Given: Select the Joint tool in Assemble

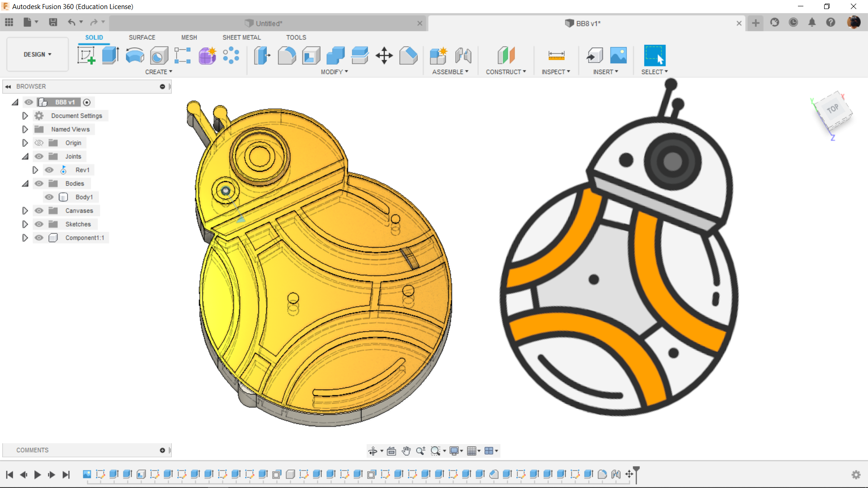Looking at the screenshot, I should tap(463, 56).
